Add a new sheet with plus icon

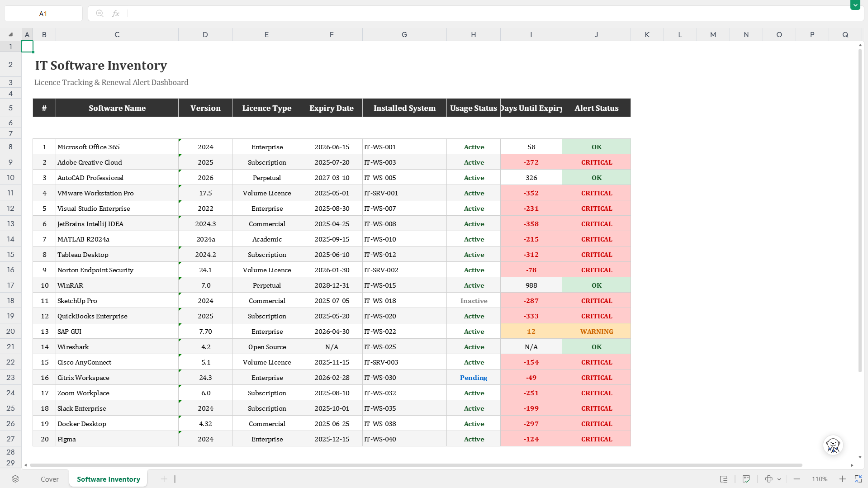click(x=164, y=479)
